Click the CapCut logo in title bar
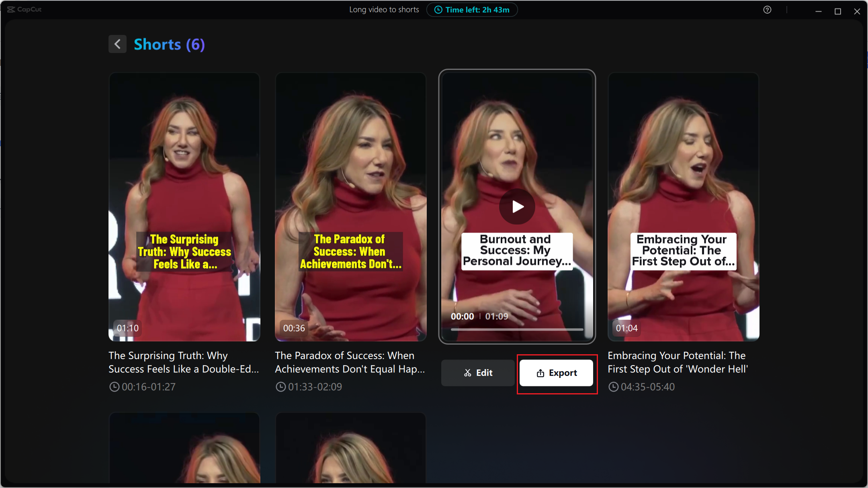The height and width of the screenshot is (488, 868). click(x=24, y=10)
